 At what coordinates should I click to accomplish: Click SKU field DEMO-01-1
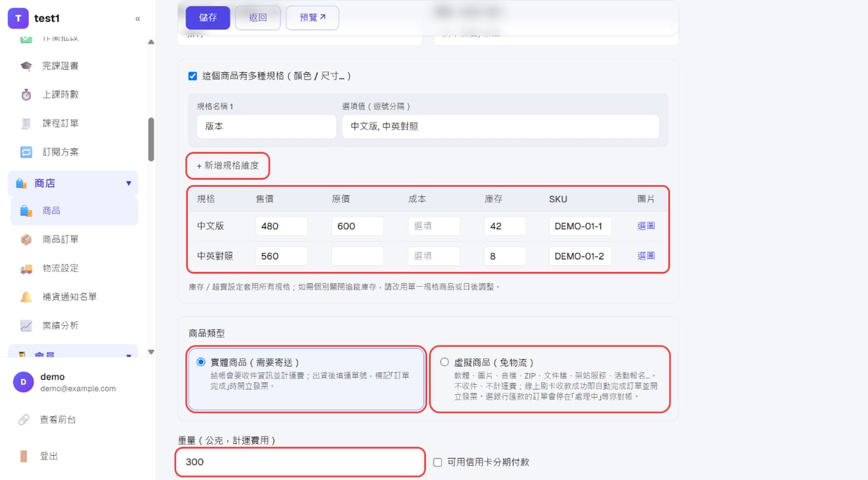pyautogui.click(x=580, y=226)
